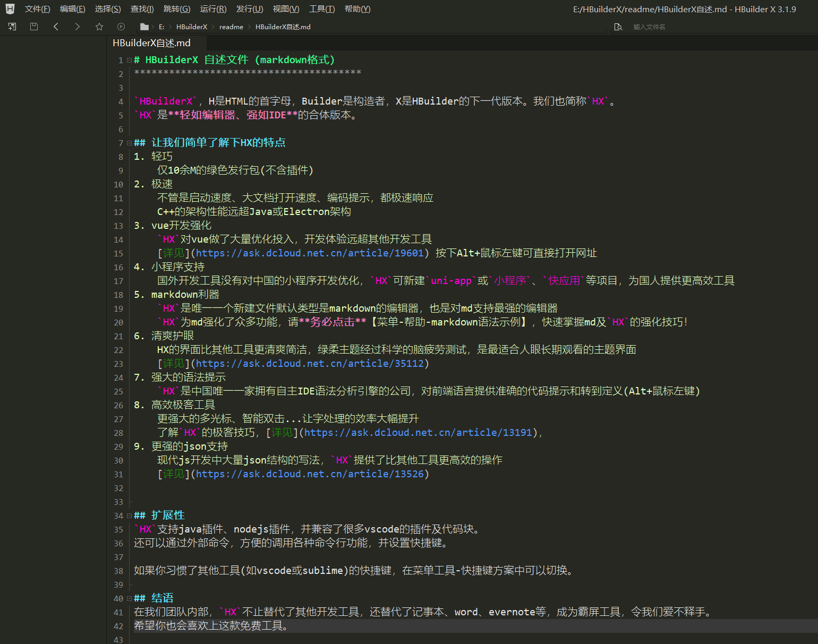Collapse the fold marker on line 1
Screen dimensions: 818x644
pos(129,60)
